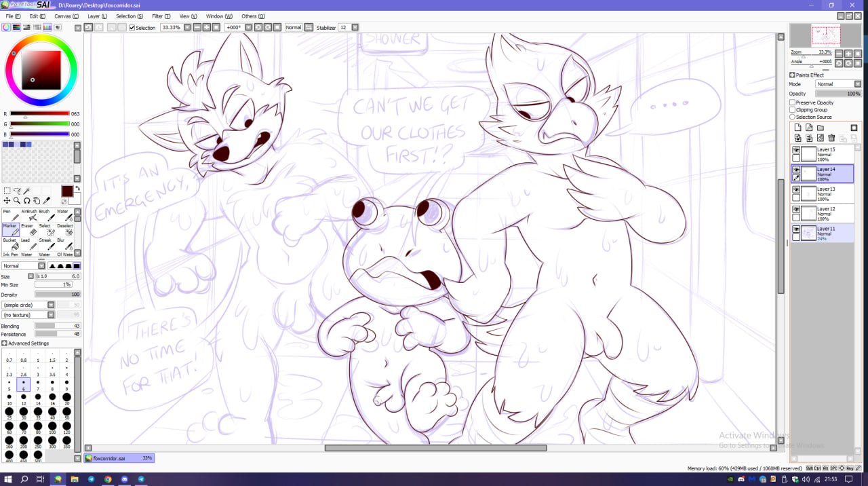868x486 pixels.
Task: Open the Filter menu
Action: pyautogui.click(x=161, y=16)
